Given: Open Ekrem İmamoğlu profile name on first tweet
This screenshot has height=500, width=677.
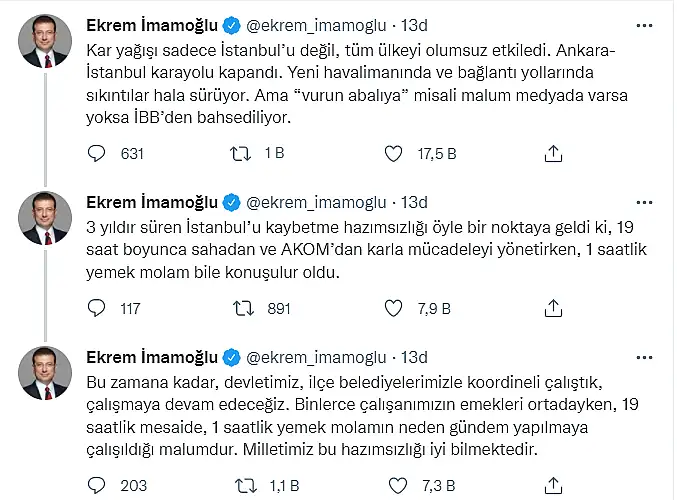Looking at the screenshot, I should pyautogui.click(x=152, y=26).
